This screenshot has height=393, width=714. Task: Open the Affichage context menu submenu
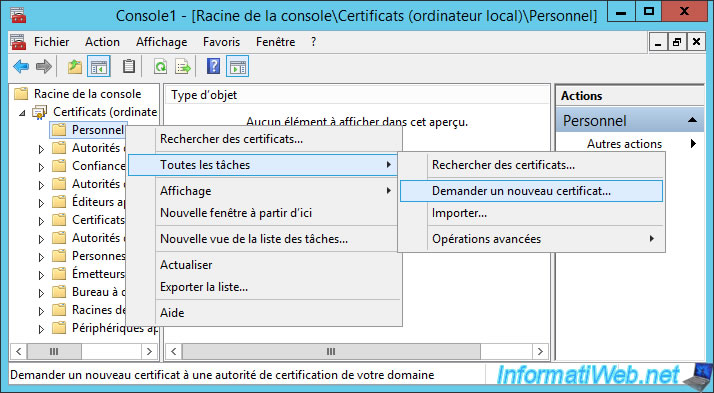click(x=264, y=191)
